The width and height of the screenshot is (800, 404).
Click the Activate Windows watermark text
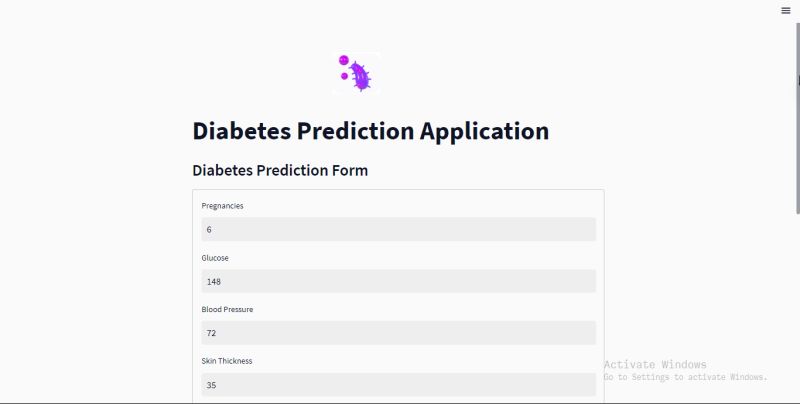click(x=655, y=365)
